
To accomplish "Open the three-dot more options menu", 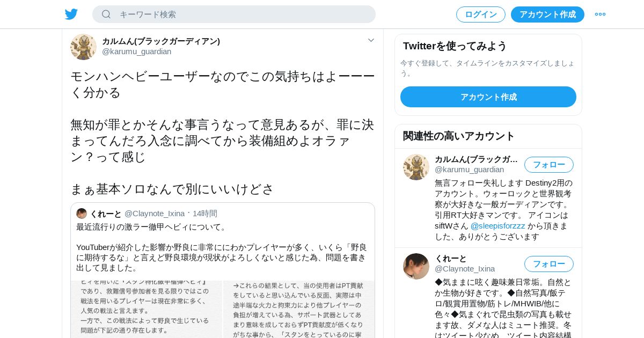I will (x=600, y=14).
